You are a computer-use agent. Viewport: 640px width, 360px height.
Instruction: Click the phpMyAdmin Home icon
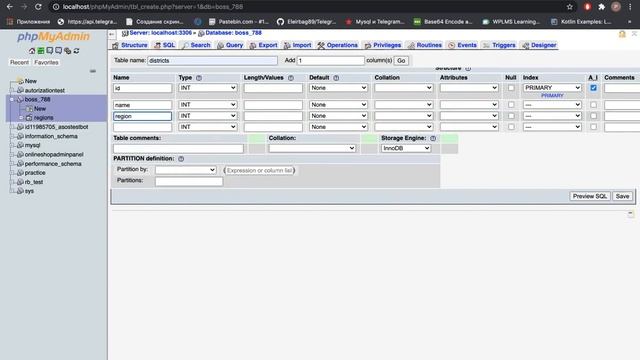pyautogui.click(x=32, y=51)
